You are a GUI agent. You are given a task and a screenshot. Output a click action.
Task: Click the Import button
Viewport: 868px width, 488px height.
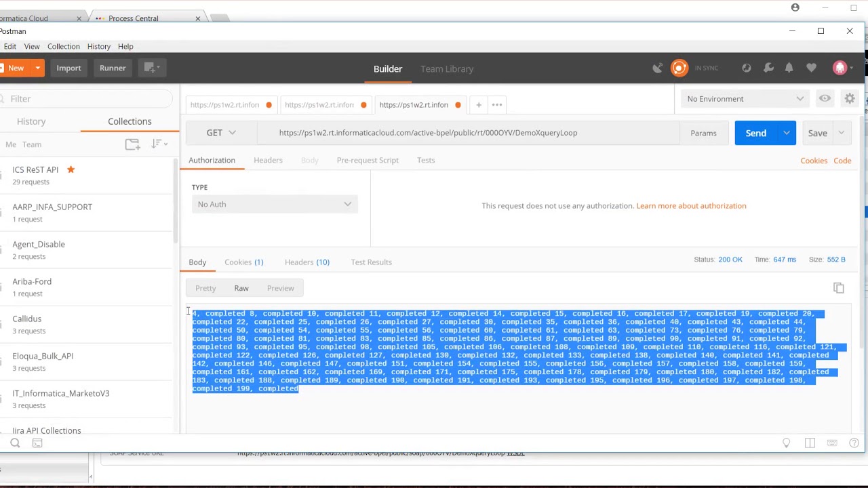[68, 68]
